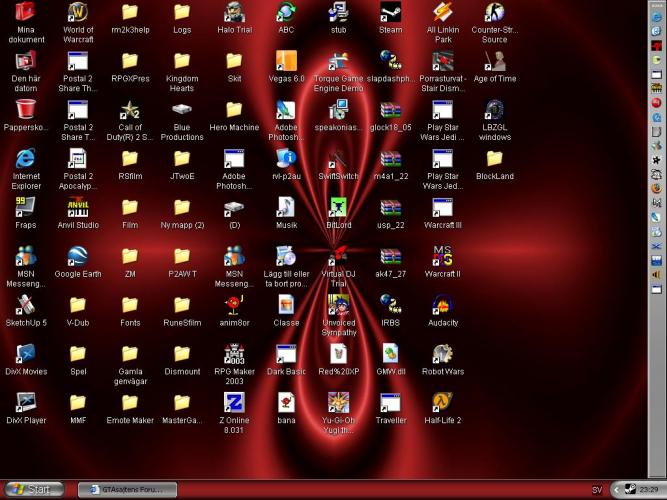Open the Yu-Gi-Oh Yugi shortcut
The image size is (667, 500).
[338, 403]
